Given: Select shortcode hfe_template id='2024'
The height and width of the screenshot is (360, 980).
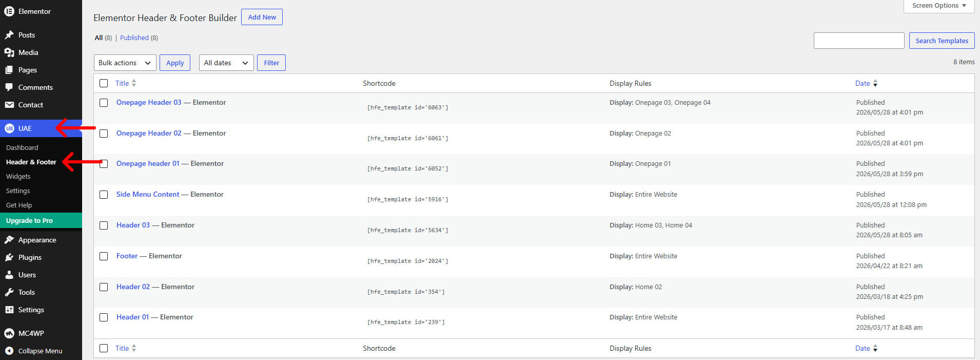Looking at the screenshot, I should pos(407,261).
